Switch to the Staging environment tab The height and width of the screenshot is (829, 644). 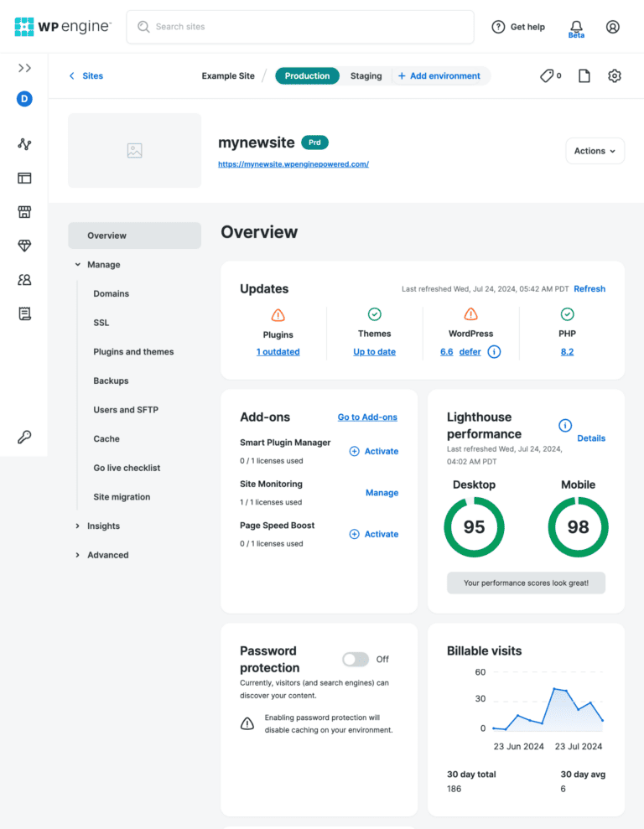[x=366, y=76]
